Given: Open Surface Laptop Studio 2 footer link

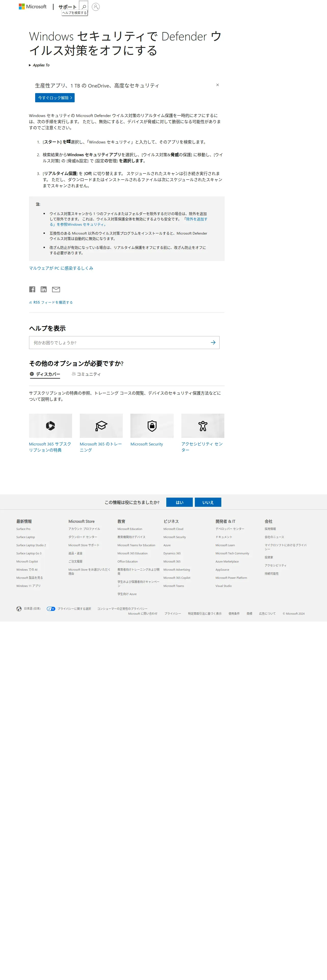Looking at the screenshot, I should click(31, 545).
